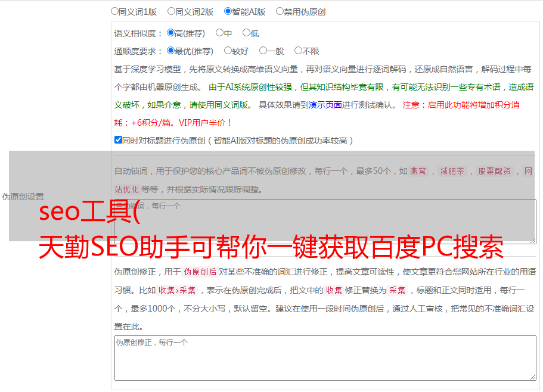Set 语义相似度 to 低
The width and height of the screenshot is (543, 392).
pos(246,33)
